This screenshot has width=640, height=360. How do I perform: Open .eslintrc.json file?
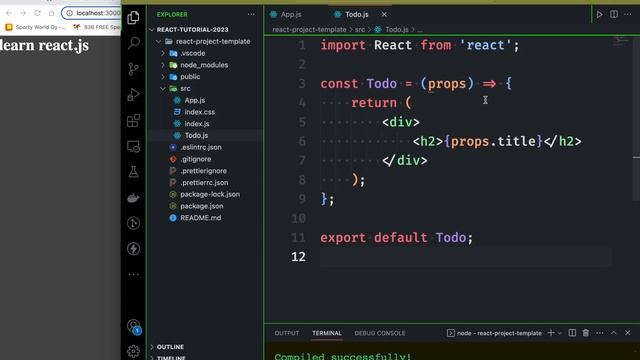tap(201, 147)
